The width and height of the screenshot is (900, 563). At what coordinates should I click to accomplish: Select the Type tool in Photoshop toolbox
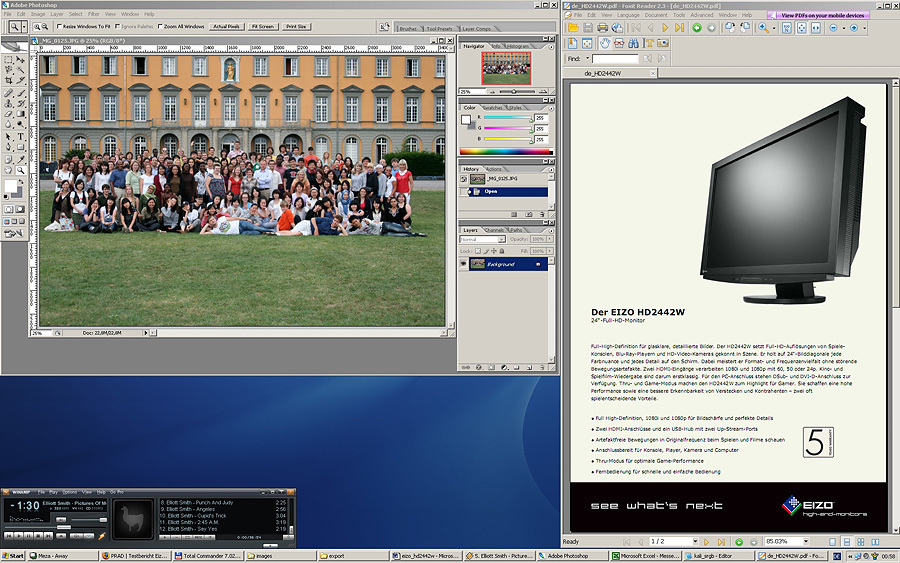tap(20, 136)
